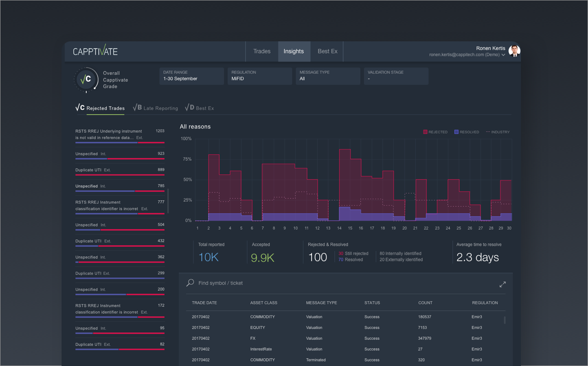Screen dimensions: 588x366
Task: Select the classification identifier reason with 172
Action: point(120,310)
